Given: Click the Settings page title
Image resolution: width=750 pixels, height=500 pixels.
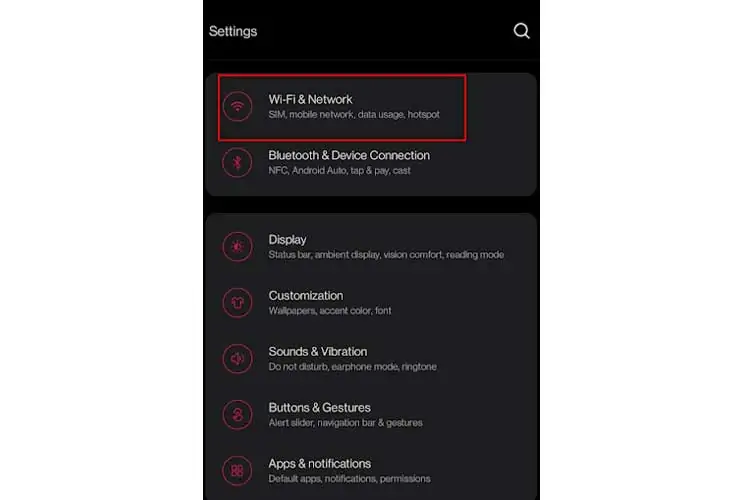Looking at the screenshot, I should (233, 32).
